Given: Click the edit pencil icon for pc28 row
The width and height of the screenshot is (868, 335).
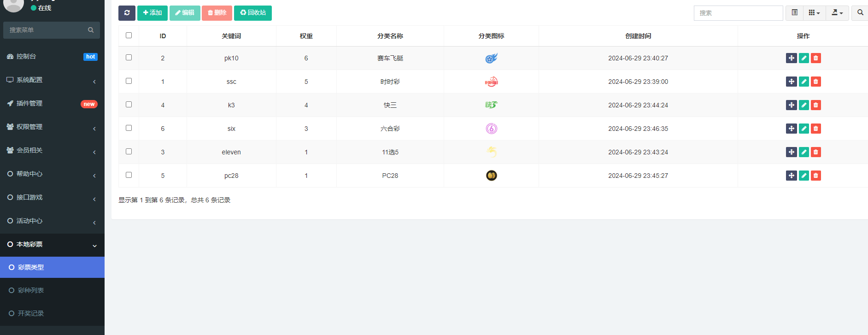Looking at the screenshot, I should (803, 176).
